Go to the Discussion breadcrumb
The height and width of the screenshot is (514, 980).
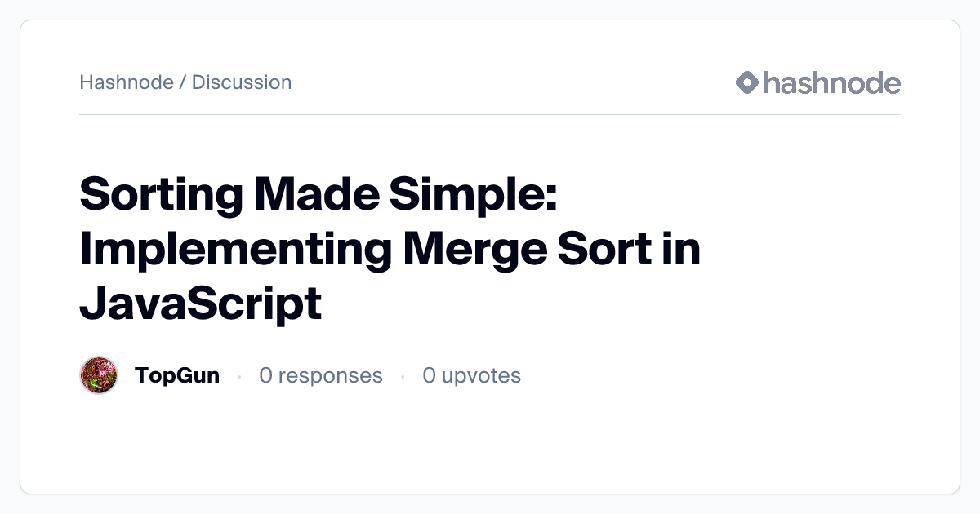[x=242, y=82]
